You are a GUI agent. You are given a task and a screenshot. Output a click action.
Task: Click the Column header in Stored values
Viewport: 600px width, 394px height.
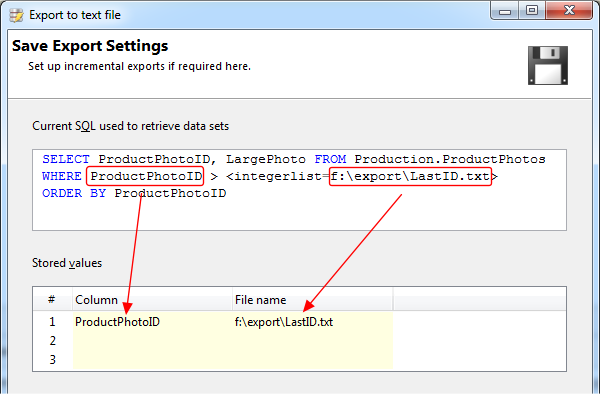152,300
